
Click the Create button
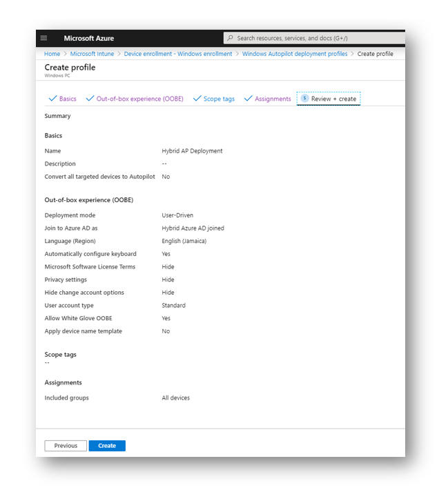(x=107, y=446)
